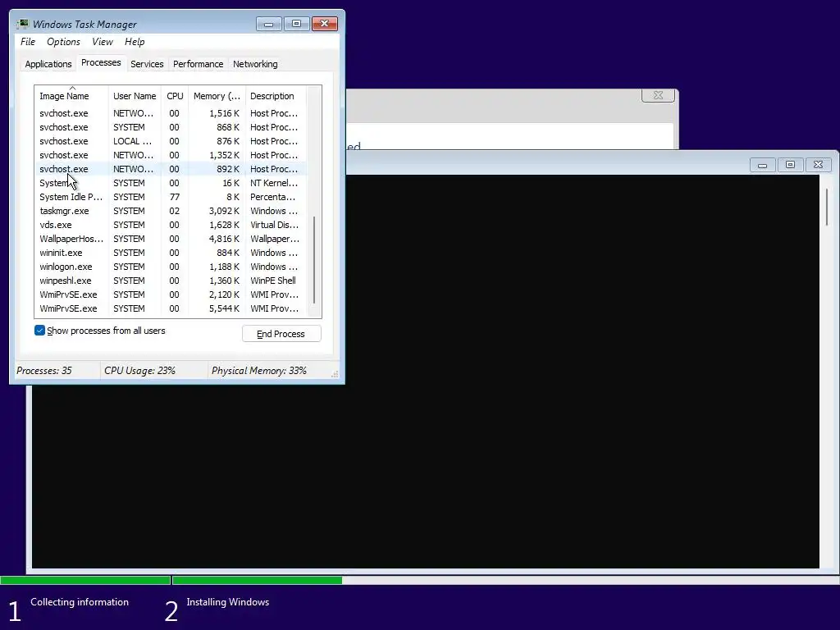Select svchost.exe row using 1,516 K
This screenshot has width=840, height=630.
point(171,113)
